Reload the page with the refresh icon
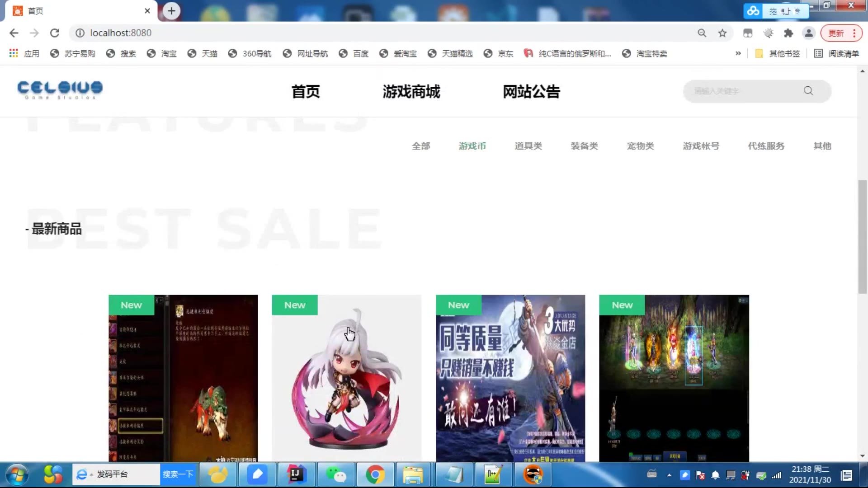This screenshot has width=868, height=488. (x=55, y=33)
